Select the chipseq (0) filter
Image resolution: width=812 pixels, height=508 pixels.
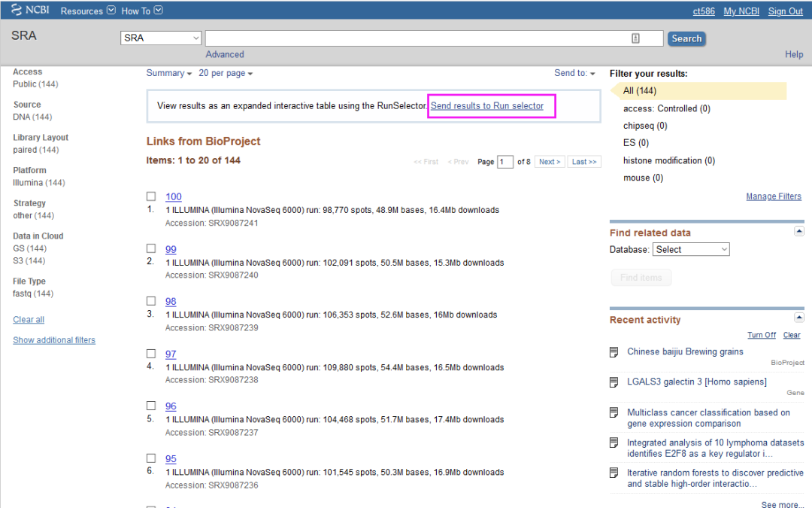[645, 126]
